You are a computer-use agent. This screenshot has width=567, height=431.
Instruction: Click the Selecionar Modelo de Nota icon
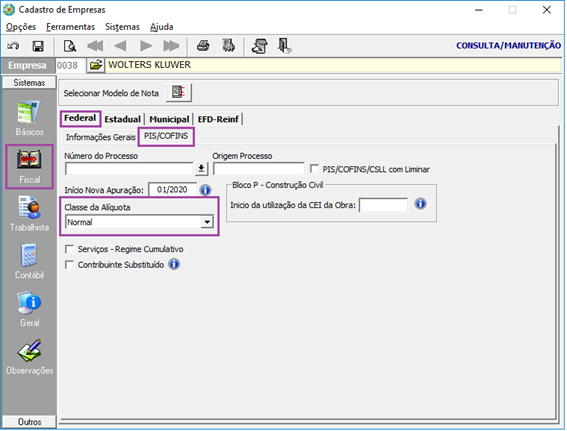[x=179, y=93]
